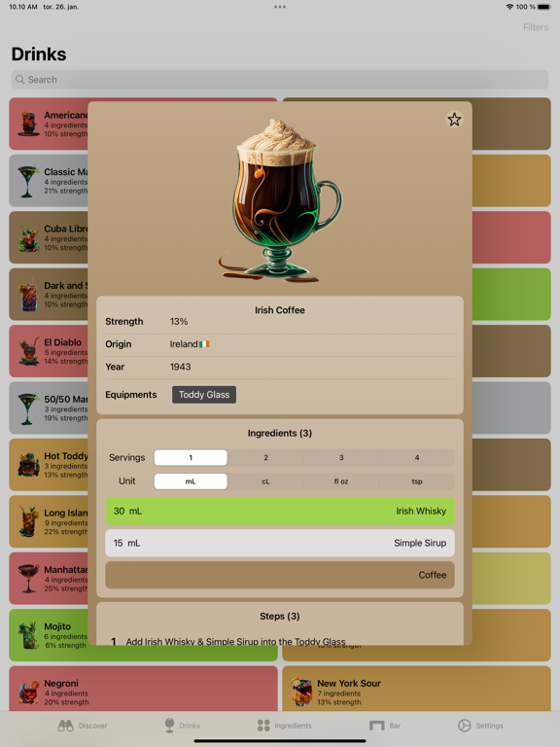
Task: Open the Irish Whisky ingredient row
Action: pyautogui.click(x=280, y=511)
